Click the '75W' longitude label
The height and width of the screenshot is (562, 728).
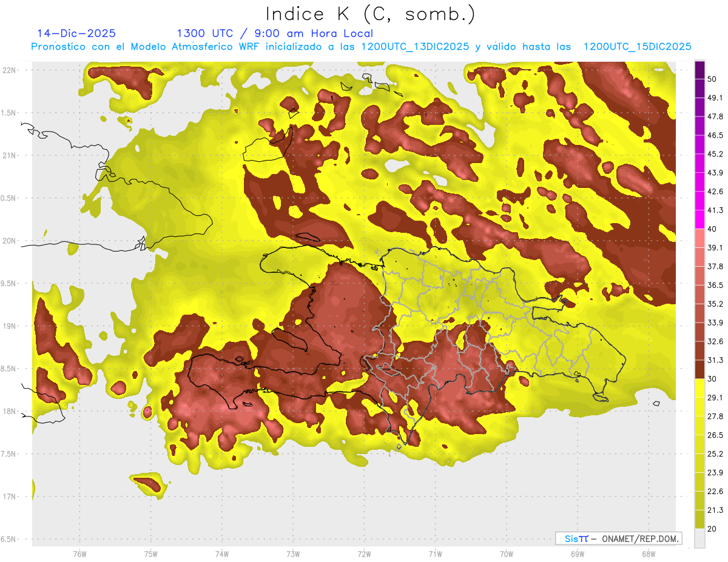(150, 554)
